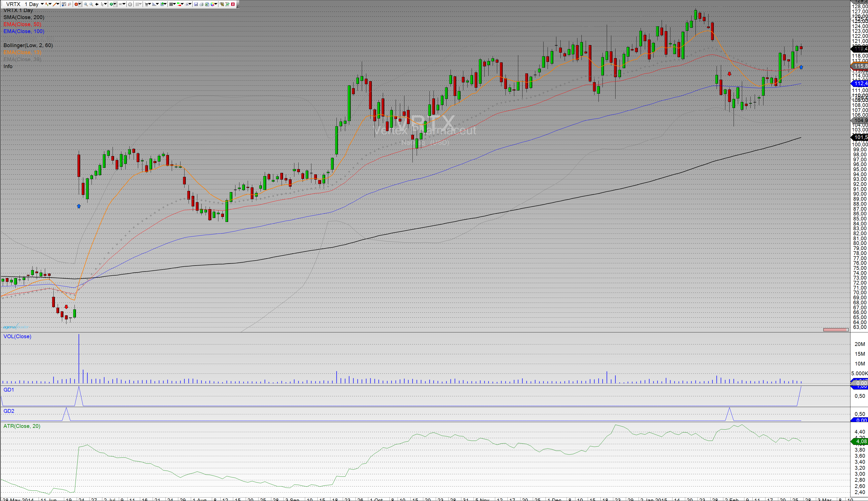Screen dimensions: 868x501
Task: Click the red number 2 icon
Action: pos(233,4)
